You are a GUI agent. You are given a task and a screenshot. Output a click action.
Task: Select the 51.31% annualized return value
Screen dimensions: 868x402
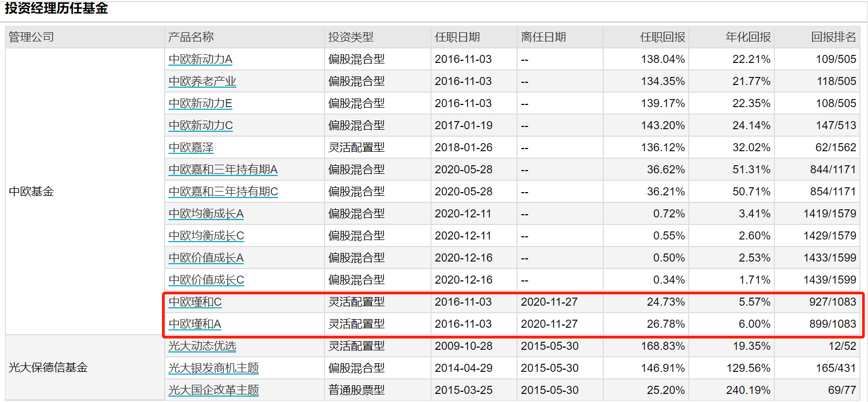(x=751, y=170)
